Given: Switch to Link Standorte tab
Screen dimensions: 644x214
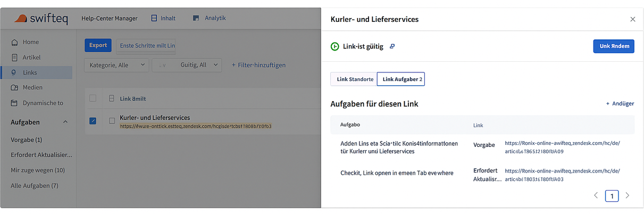Looking at the screenshot, I should (354, 79).
